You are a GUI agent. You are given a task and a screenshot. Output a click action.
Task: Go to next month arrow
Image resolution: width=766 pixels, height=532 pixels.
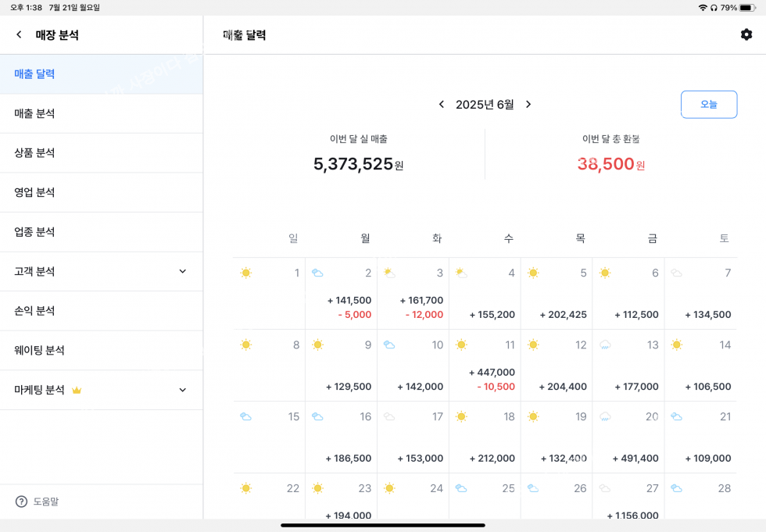coord(528,105)
